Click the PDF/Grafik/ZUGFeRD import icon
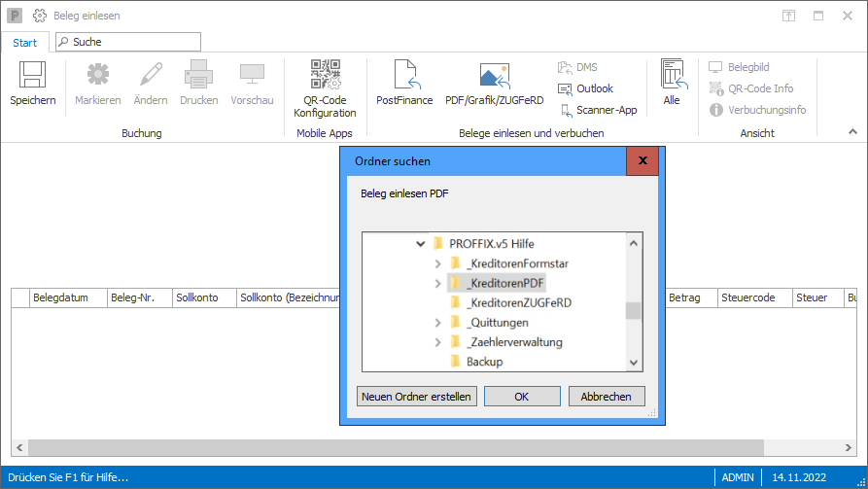 pyautogui.click(x=495, y=75)
